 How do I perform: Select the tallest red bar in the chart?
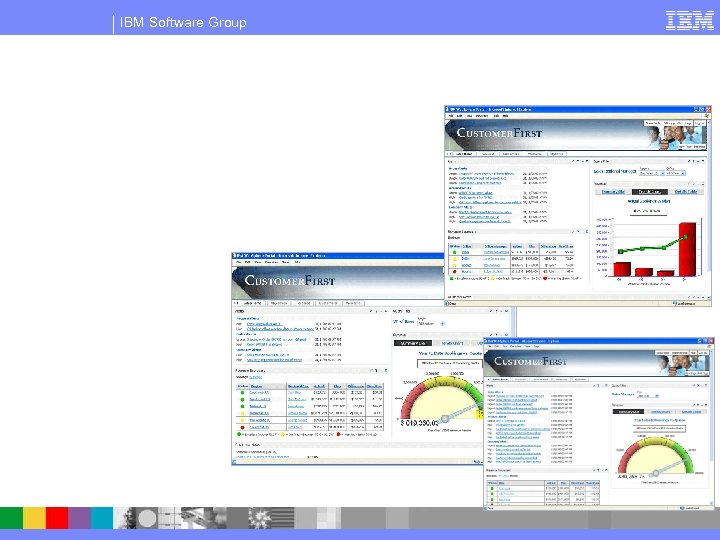click(687, 249)
